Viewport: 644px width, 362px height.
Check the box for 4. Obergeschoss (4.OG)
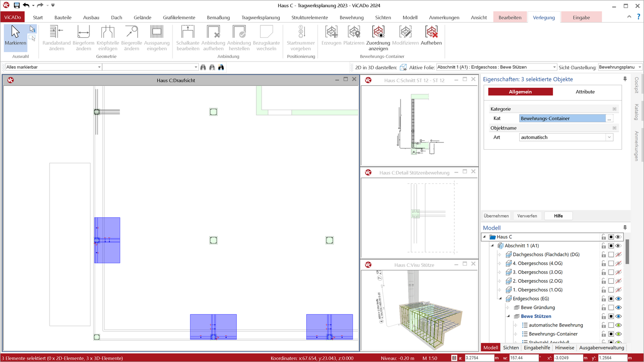tap(611, 263)
